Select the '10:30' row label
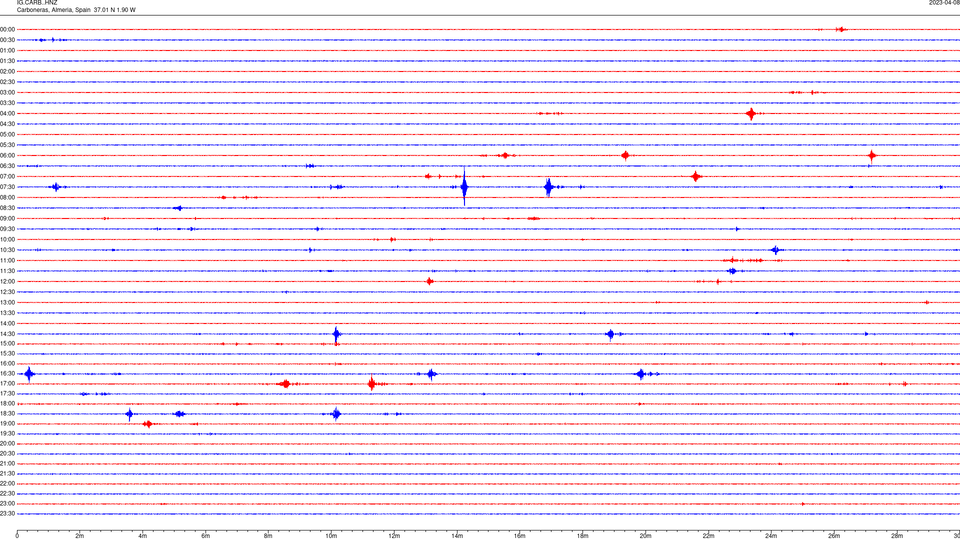The width and height of the screenshot is (960, 540). 7,250
